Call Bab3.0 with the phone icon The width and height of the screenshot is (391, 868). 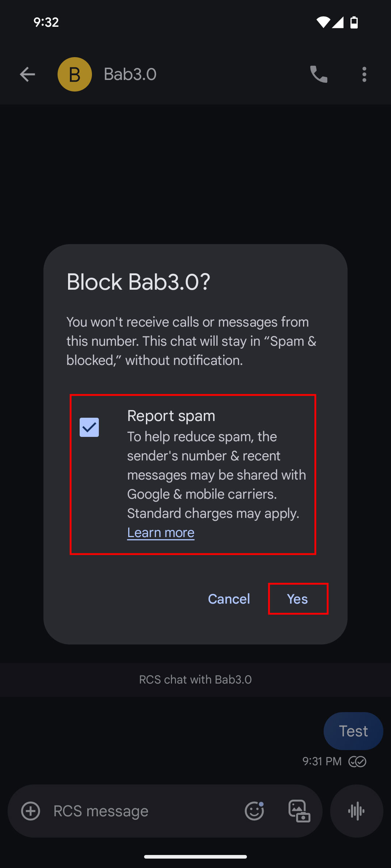[x=319, y=75]
